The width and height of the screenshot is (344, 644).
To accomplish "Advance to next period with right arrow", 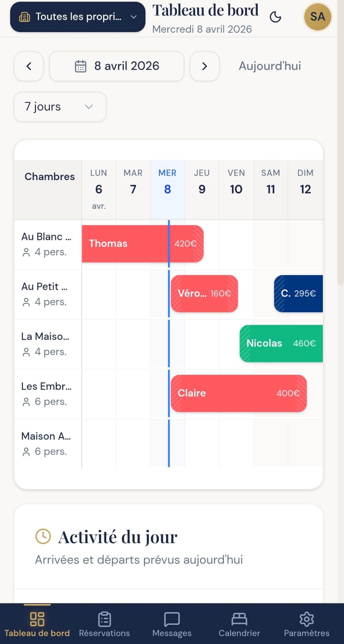I will (x=204, y=66).
